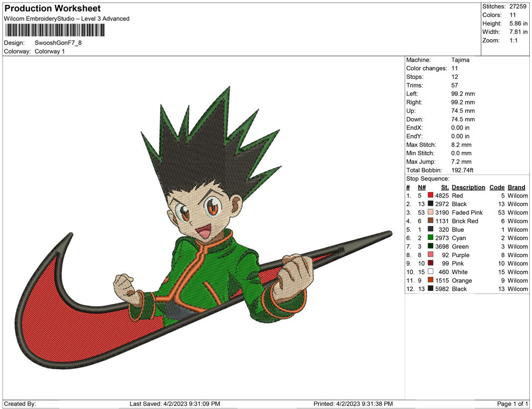Viewport: 532px width, 409px height.
Task: Click the design name SwooshGonF7_8
Action: (x=58, y=43)
